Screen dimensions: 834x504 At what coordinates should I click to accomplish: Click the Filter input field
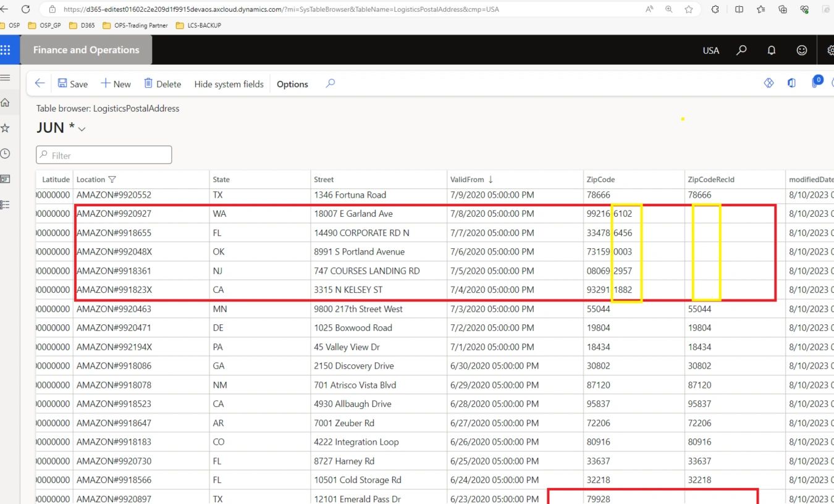point(104,155)
